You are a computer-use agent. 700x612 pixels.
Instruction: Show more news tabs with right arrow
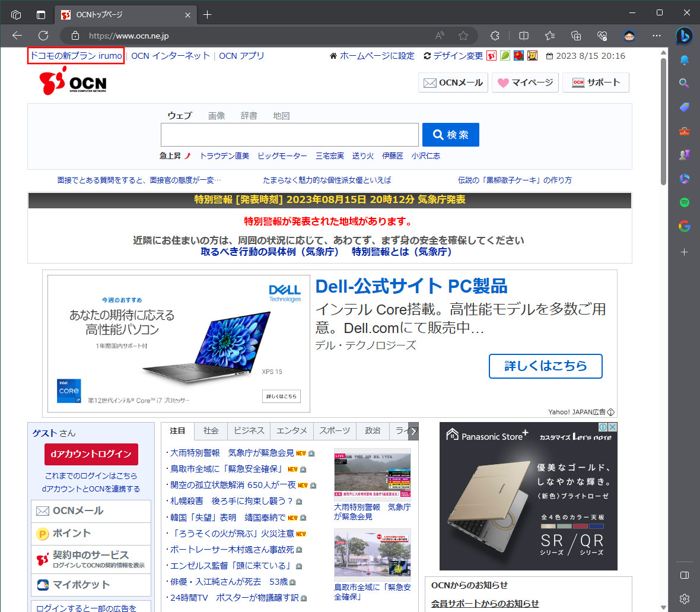(x=413, y=431)
